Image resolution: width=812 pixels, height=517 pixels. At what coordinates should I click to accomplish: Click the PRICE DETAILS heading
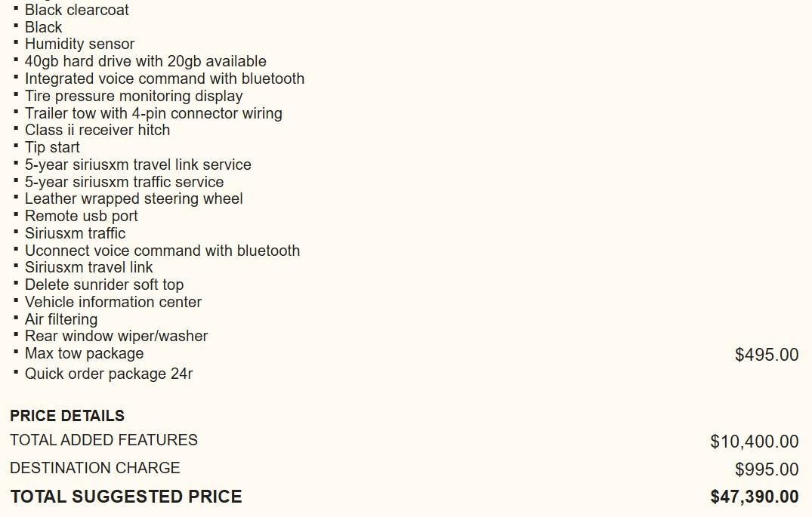point(67,416)
